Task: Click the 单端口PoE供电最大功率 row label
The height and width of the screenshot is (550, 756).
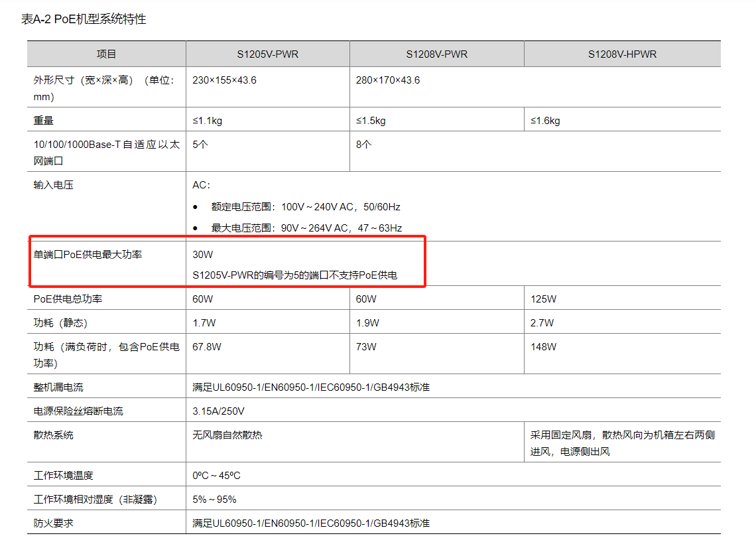Action: click(88, 254)
